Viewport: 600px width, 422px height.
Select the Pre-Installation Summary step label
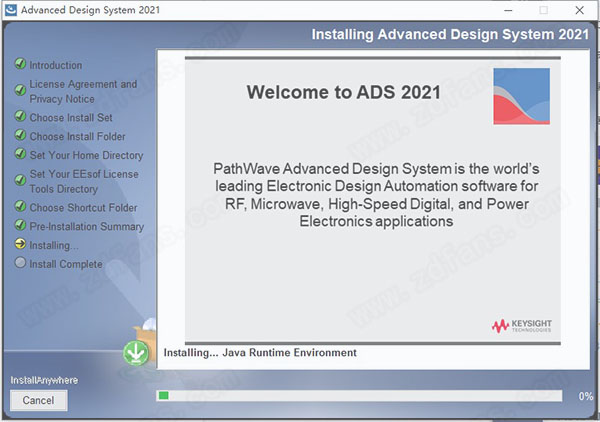(87, 226)
